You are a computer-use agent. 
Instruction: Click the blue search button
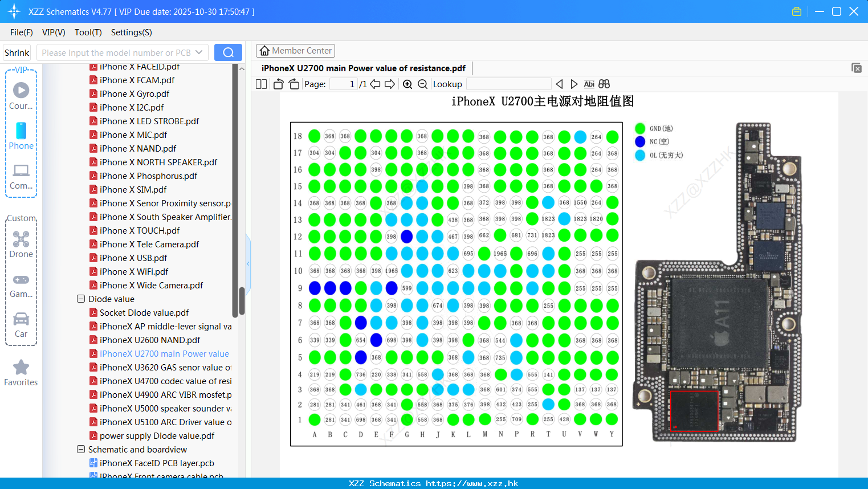228,52
